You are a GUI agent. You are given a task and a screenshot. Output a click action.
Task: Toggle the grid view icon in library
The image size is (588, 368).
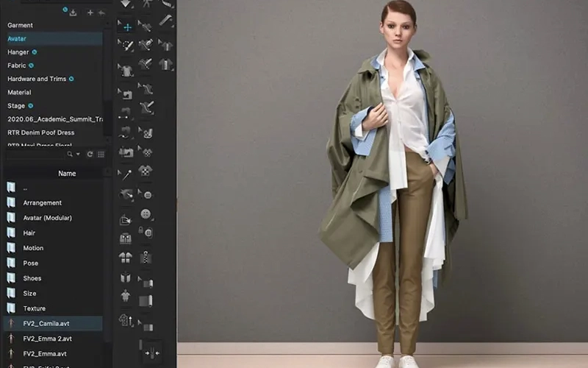click(101, 155)
